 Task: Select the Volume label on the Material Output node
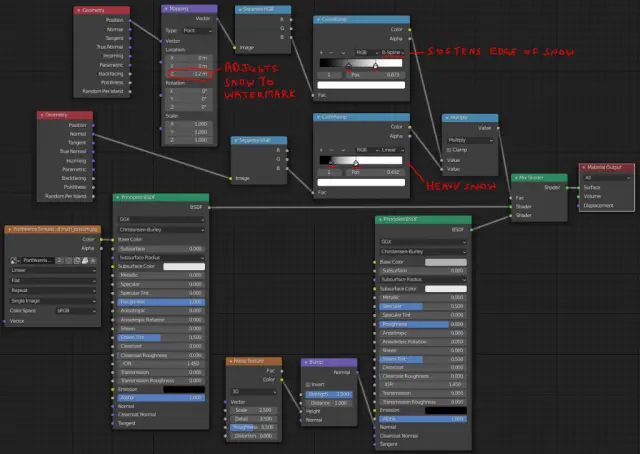[x=592, y=196]
